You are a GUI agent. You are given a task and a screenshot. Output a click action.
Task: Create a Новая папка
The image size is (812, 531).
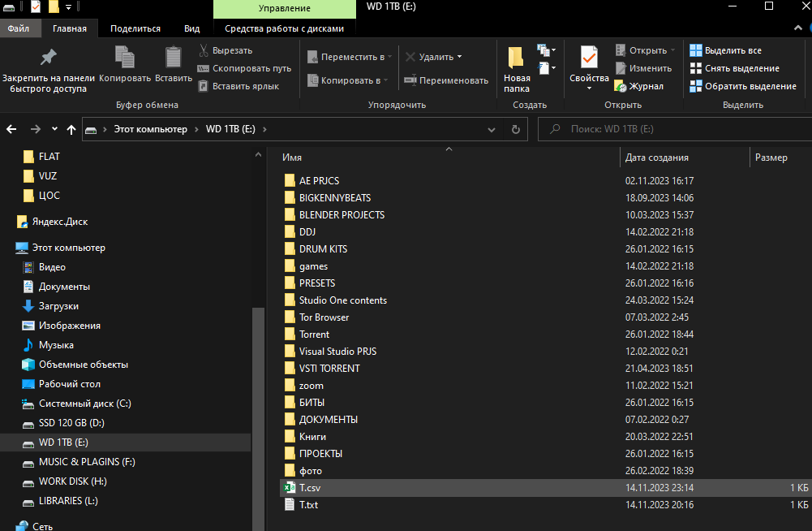(x=516, y=69)
